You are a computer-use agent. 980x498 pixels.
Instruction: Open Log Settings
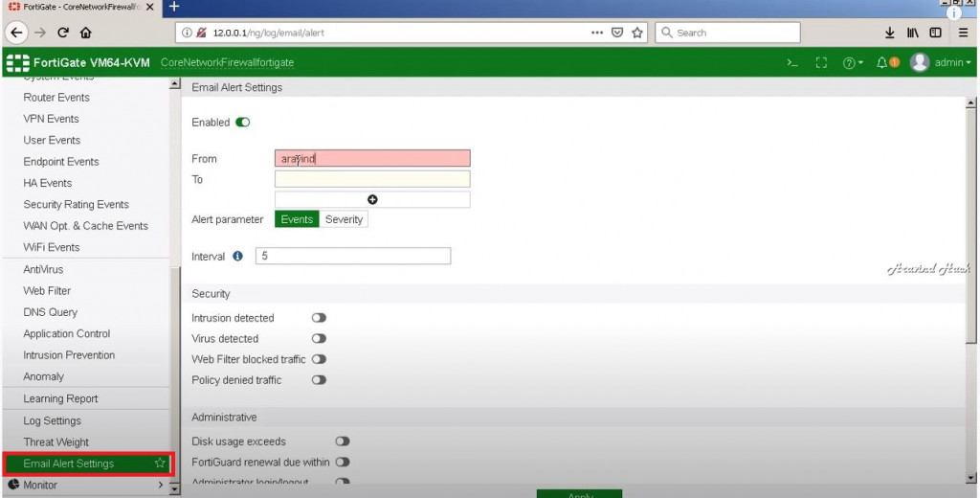click(52, 420)
